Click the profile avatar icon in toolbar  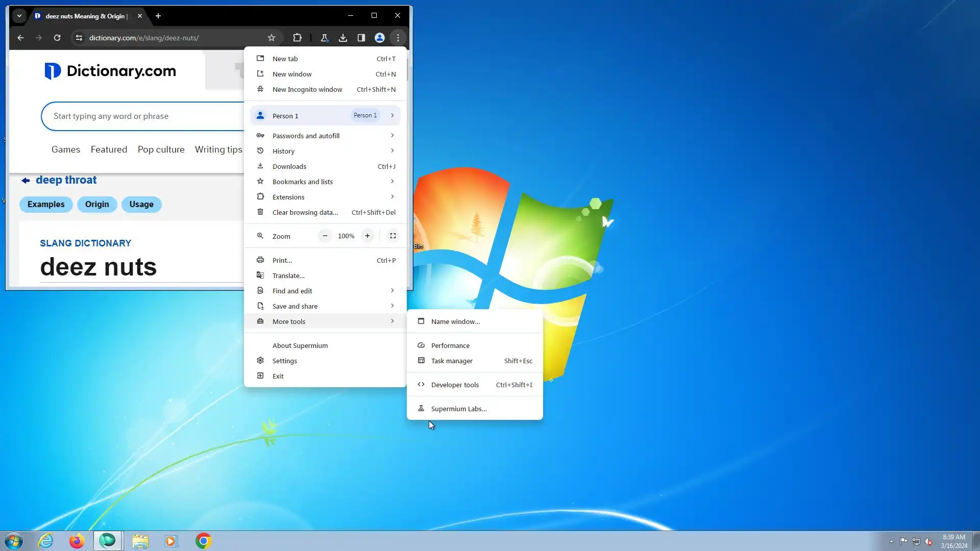tap(380, 38)
